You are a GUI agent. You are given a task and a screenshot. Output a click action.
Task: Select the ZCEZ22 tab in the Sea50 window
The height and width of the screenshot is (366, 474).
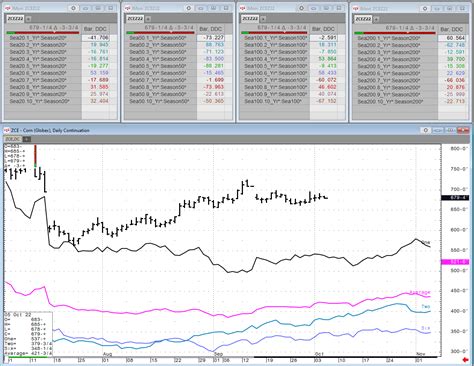pyautogui.click(x=135, y=19)
